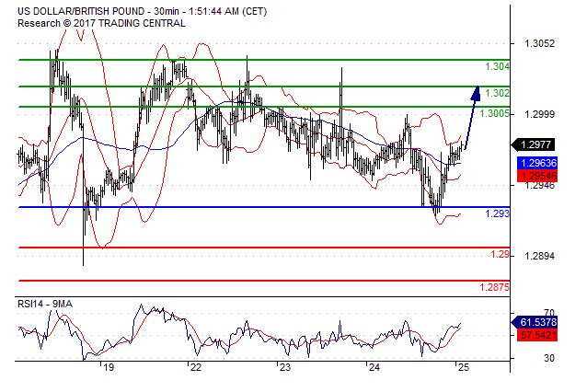Click the RSI value tag 61.5378
587x392 pixels.
[x=535, y=322]
